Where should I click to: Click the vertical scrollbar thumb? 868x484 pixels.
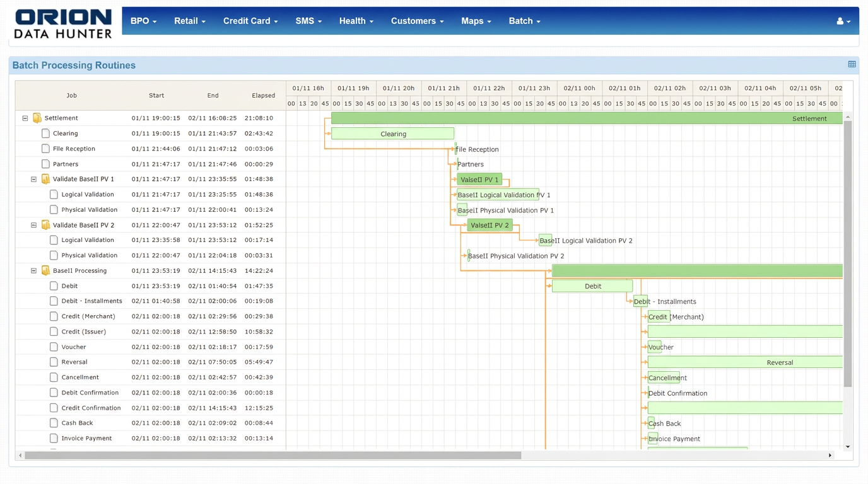click(x=847, y=253)
